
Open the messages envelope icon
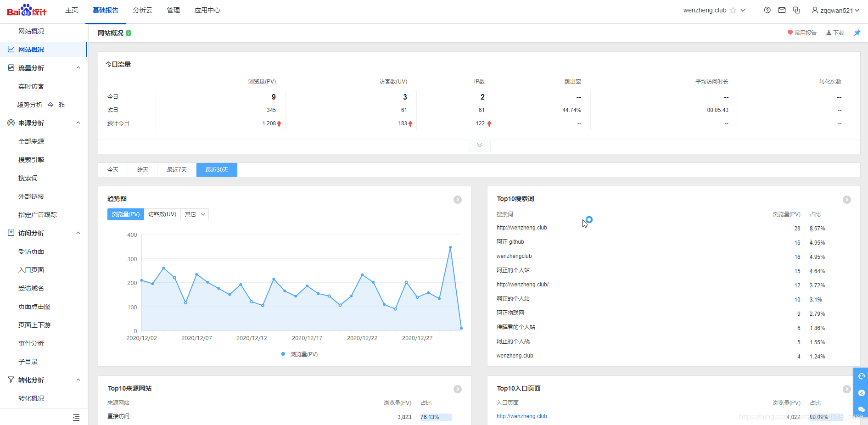782,10
